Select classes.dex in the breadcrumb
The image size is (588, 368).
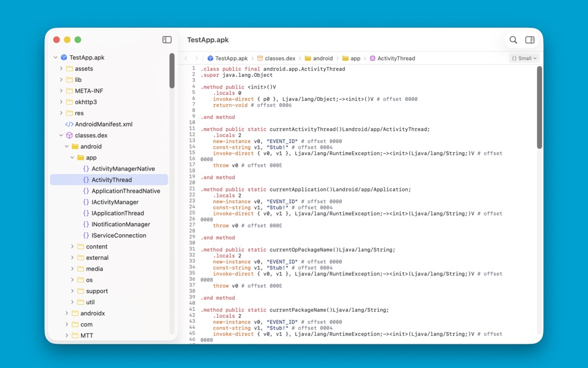pos(280,58)
